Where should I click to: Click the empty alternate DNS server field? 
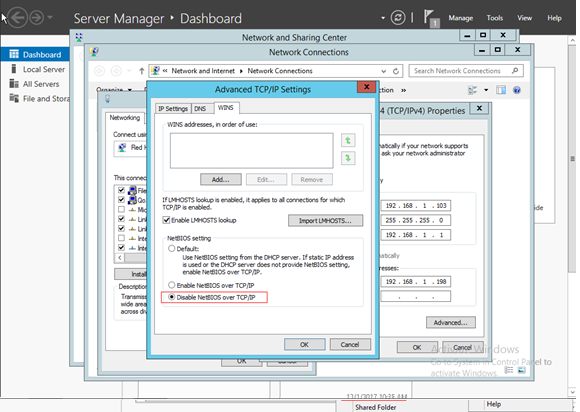(x=415, y=296)
